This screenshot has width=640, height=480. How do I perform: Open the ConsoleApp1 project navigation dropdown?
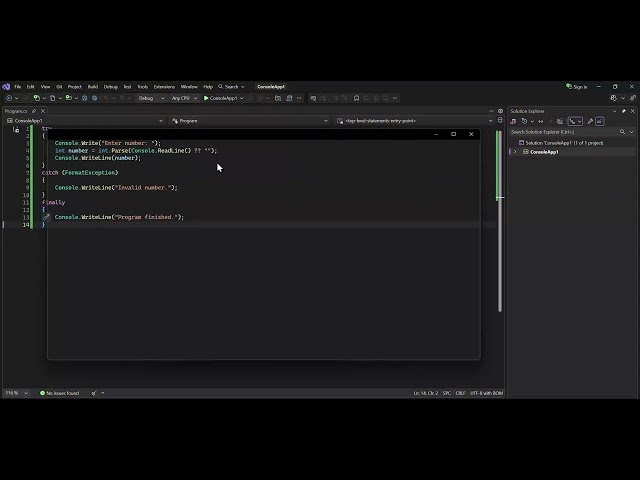click(x=85, y=121)
